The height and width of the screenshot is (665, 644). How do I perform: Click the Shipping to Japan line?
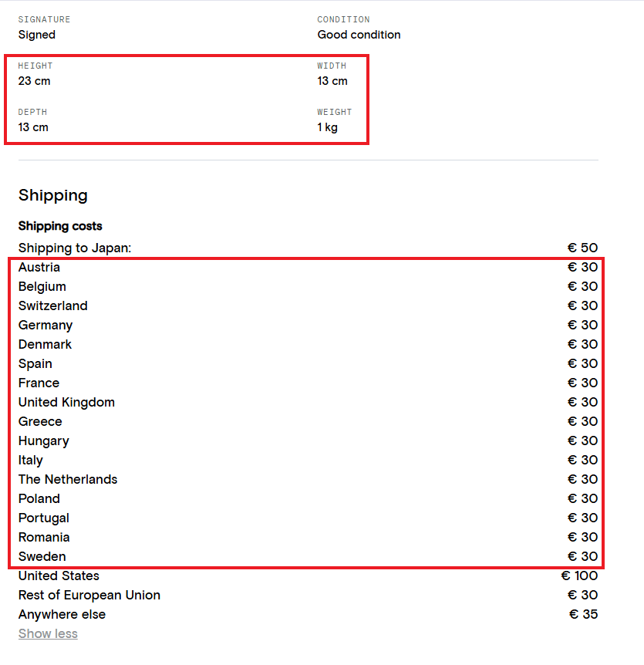[x=308, y=248]
